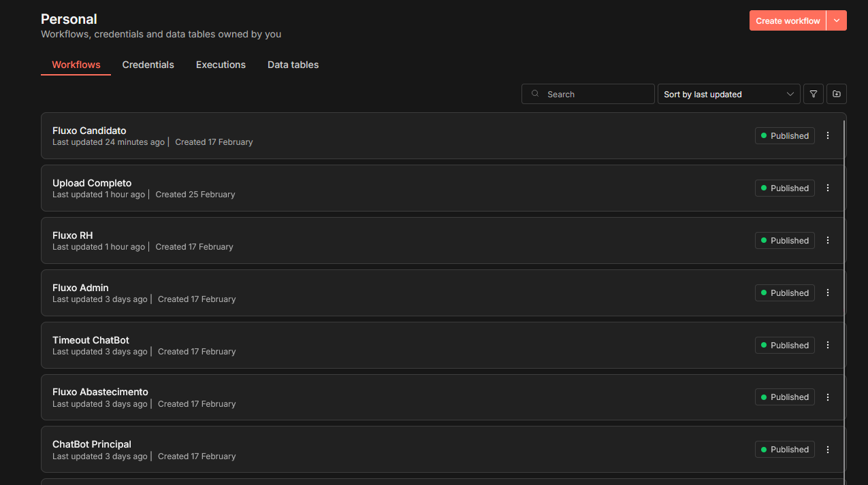Open the three-dot menu for ChatBot Principal
The height and width of the screenshot is (485, 868).
point(828,449)
